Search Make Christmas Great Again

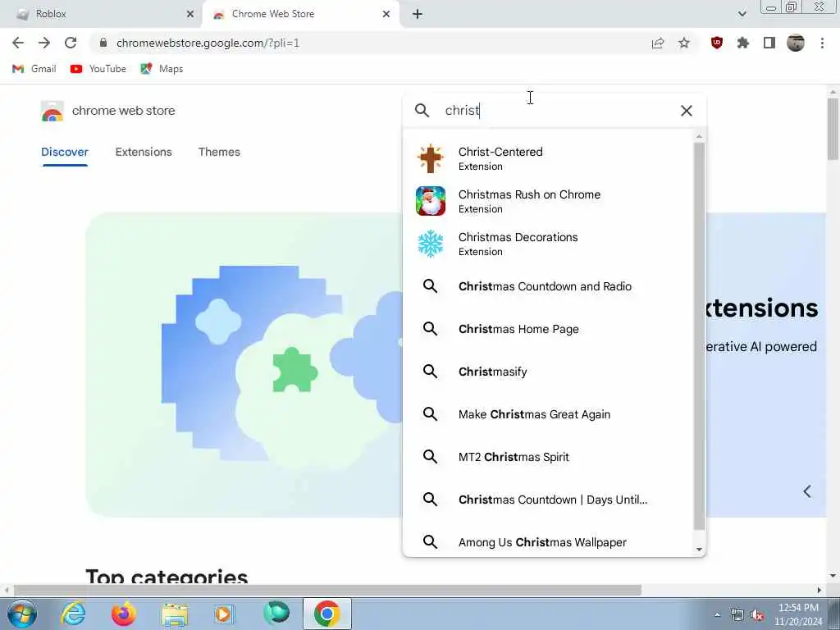549,414
